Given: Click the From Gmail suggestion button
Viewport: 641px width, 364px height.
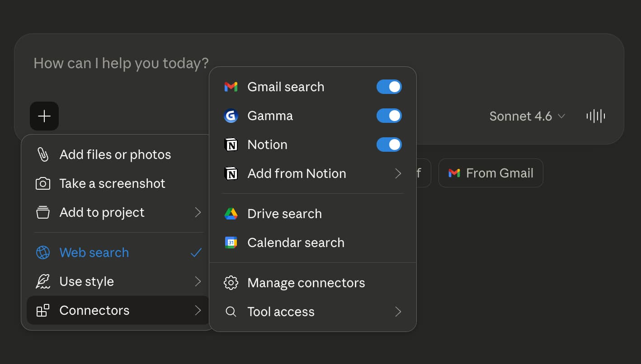Looking at the screenshot, I should [x=490, y=173].
